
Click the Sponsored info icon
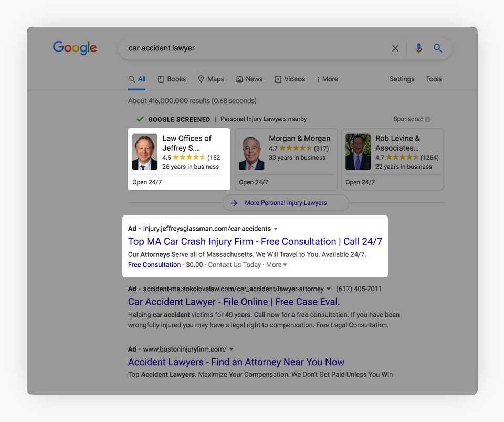[428, 119]
